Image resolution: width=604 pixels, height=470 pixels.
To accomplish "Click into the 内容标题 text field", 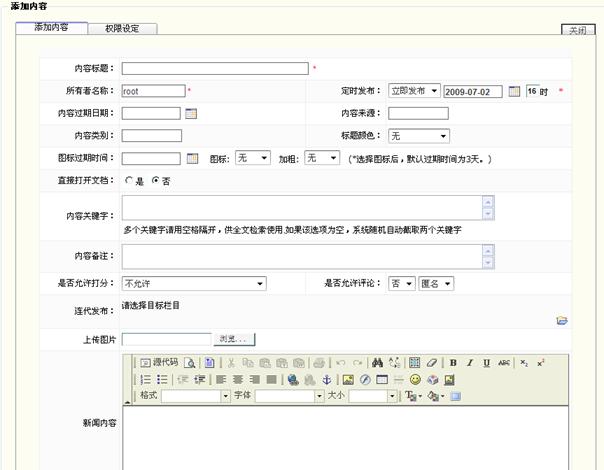I will point(214,69).
